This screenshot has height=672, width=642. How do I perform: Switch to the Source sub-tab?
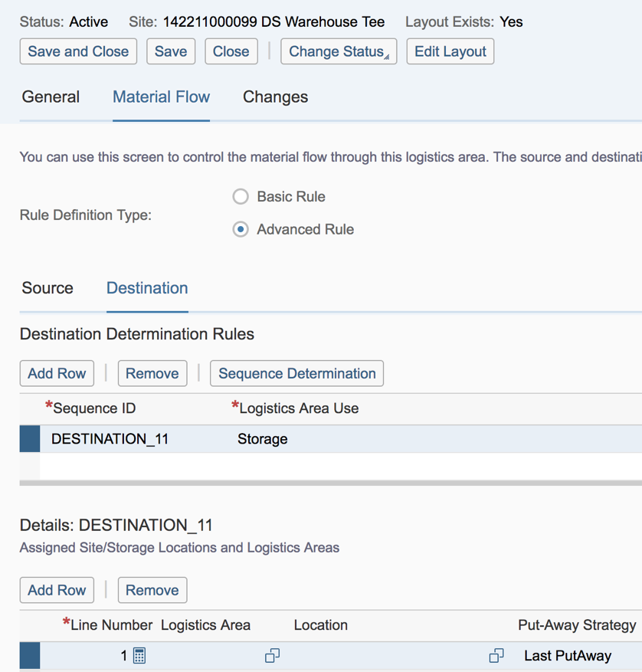pos(47,289)
